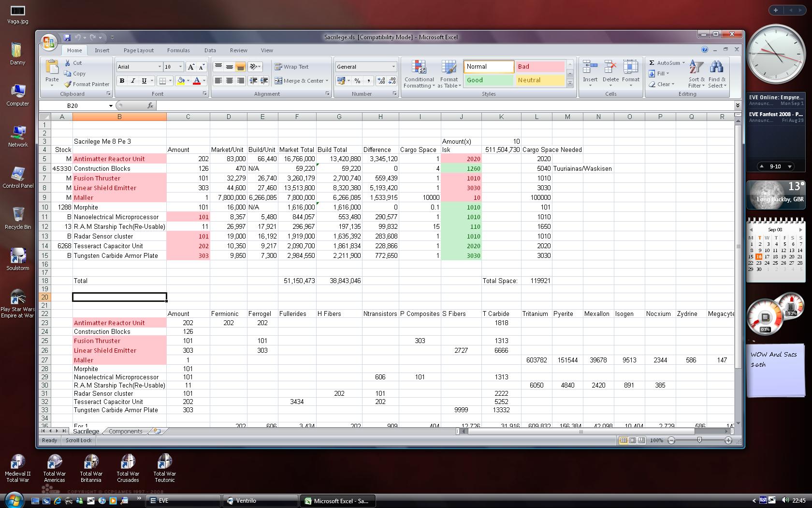Switch to Page Break Preview in status bar
The height and width of the screenshot is (508, 812).
[641, 440]
